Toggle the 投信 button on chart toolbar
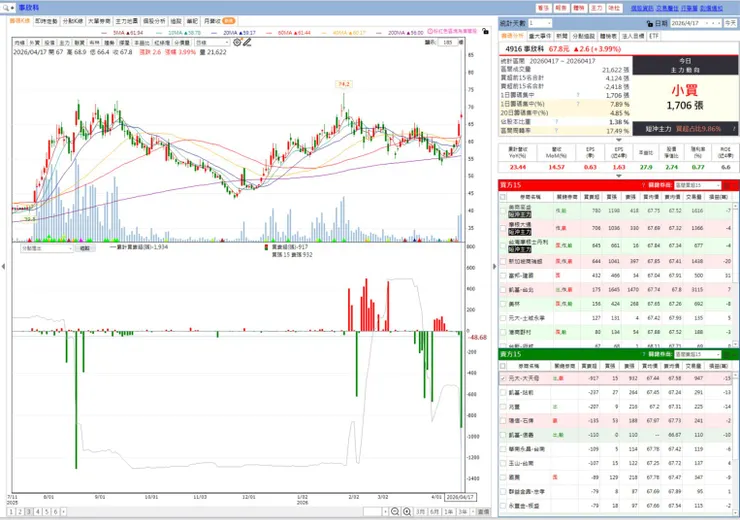The image size is (740, 520). click(x=50, y=42)
